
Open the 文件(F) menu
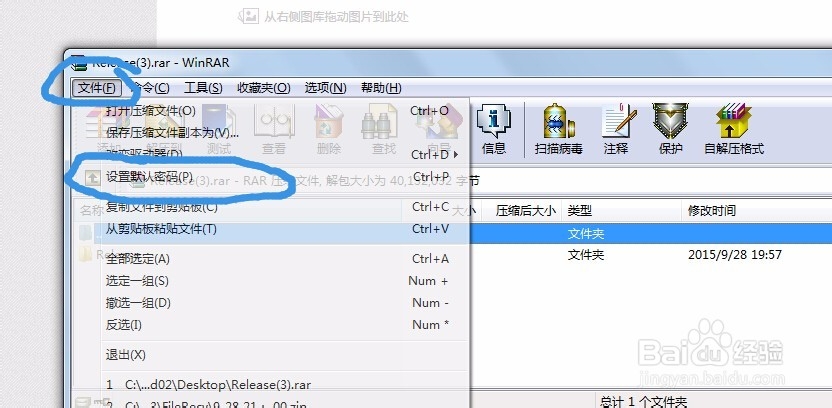(x=97, y=88)
